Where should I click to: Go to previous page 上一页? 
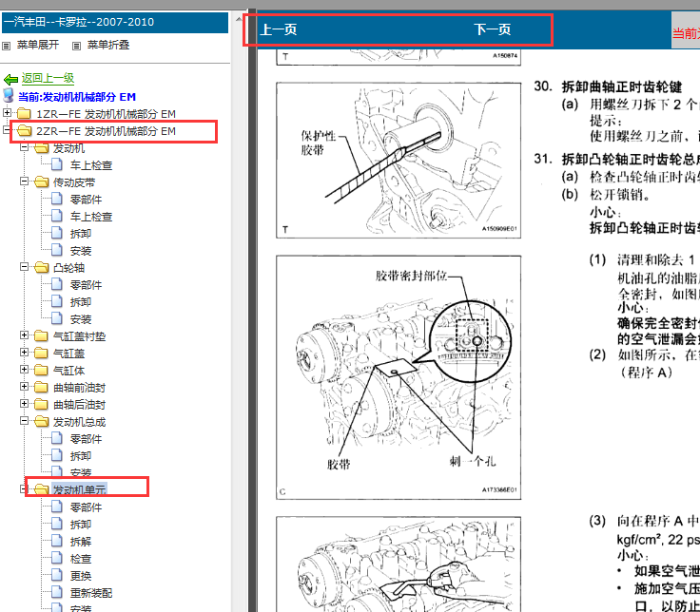pyautogui.click(x=278, y=29)
